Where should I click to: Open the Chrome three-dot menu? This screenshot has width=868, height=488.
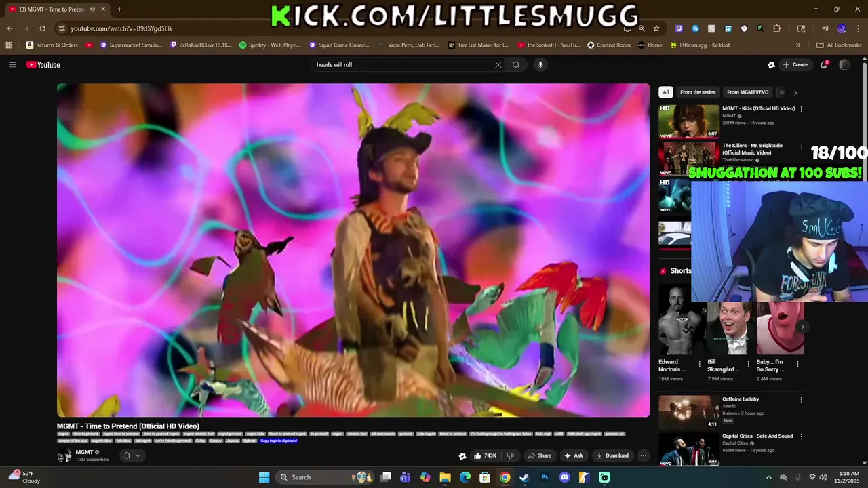pos(858,28)
